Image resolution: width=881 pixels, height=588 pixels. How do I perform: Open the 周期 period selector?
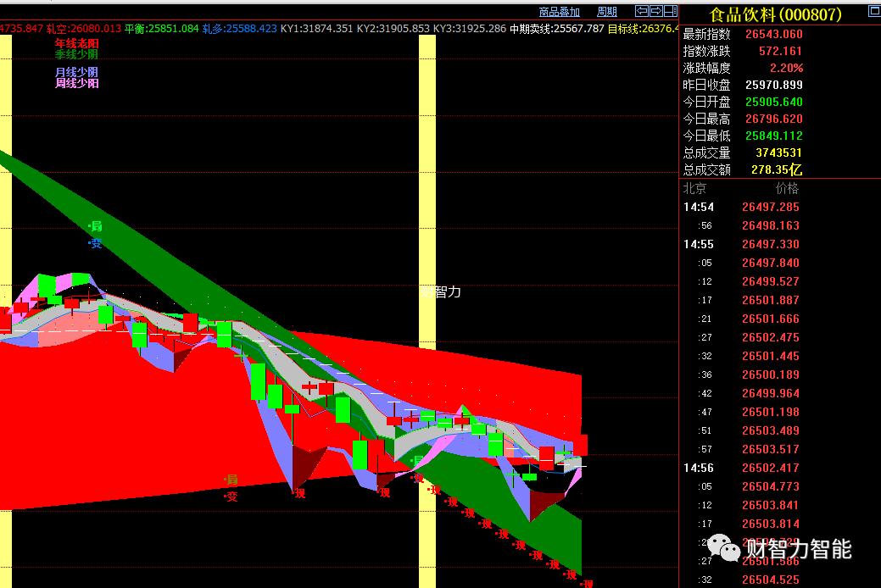point(607,12)
